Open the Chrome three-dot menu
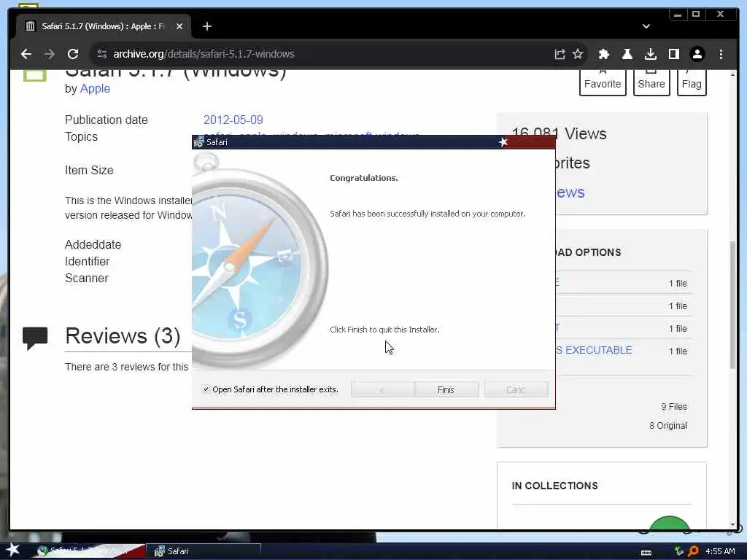 [x=721, y=54]
